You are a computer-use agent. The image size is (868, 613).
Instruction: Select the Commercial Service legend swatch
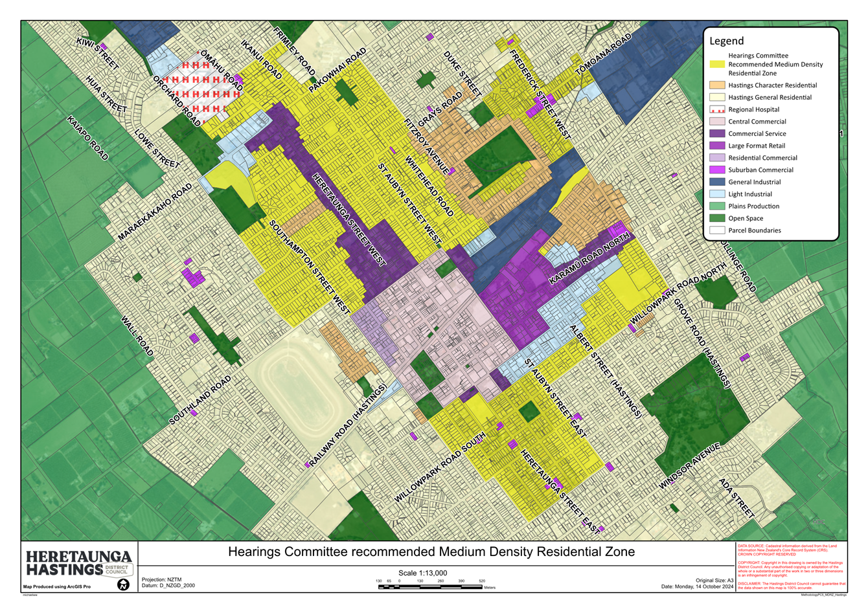click(716, 133)
